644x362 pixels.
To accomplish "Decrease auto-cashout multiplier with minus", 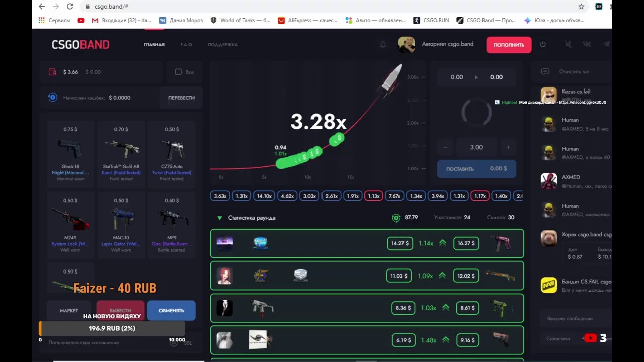I will tap(445, 147).
